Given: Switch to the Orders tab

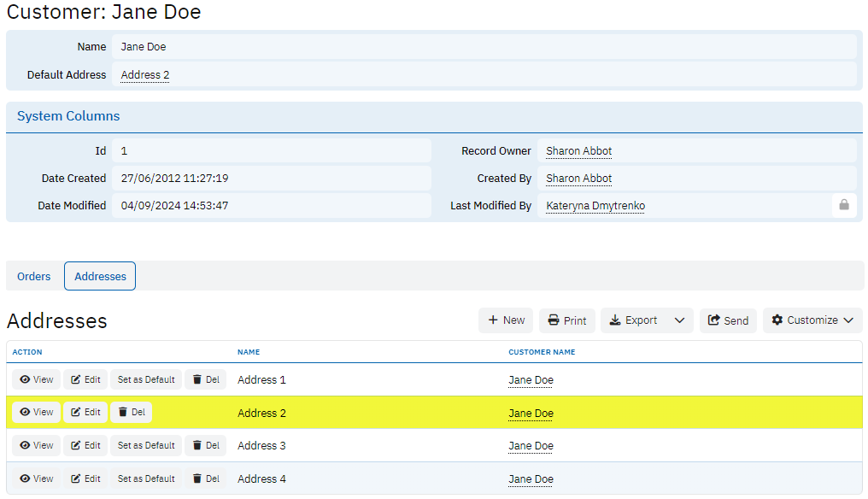Looking at the screenshot, I should pos(34,276).
